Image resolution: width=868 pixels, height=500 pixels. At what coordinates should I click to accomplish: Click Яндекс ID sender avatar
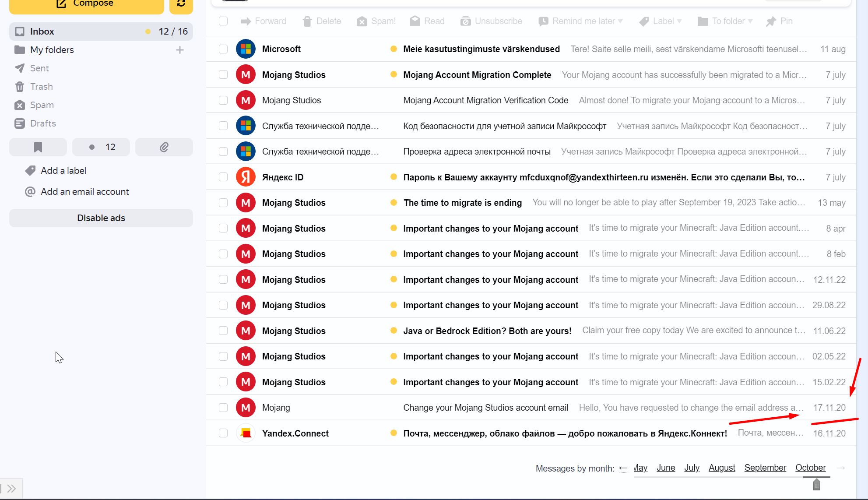tap(246, 177)
